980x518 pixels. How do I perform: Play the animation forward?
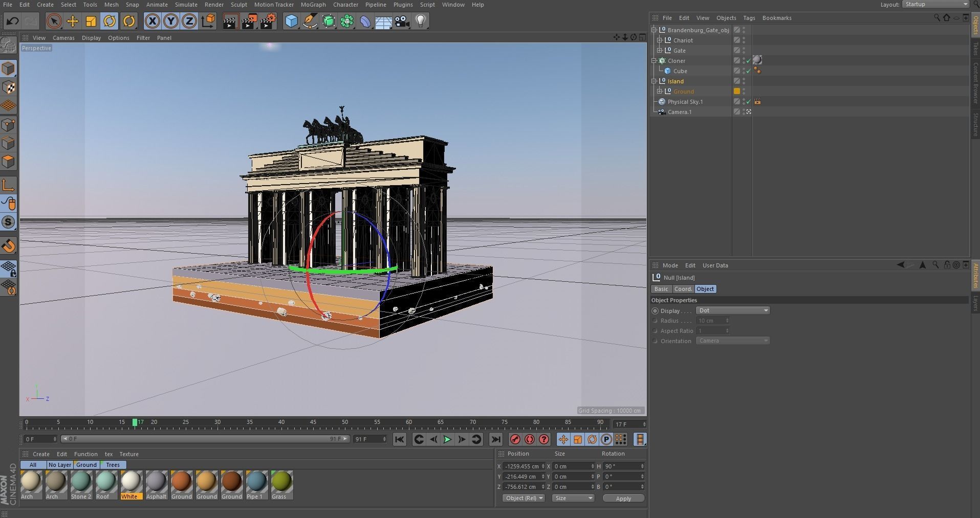[447, 439]
